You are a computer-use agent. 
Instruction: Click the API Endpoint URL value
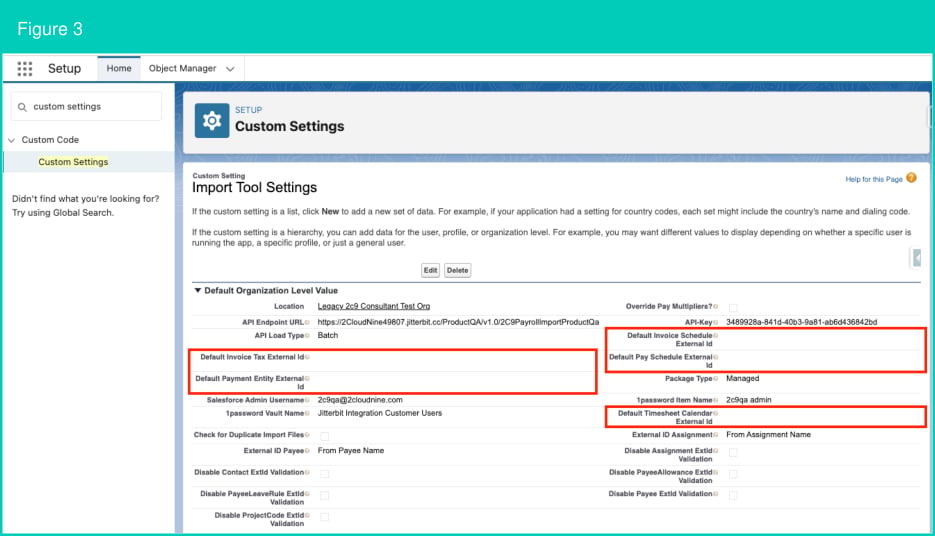pos(458,323)
